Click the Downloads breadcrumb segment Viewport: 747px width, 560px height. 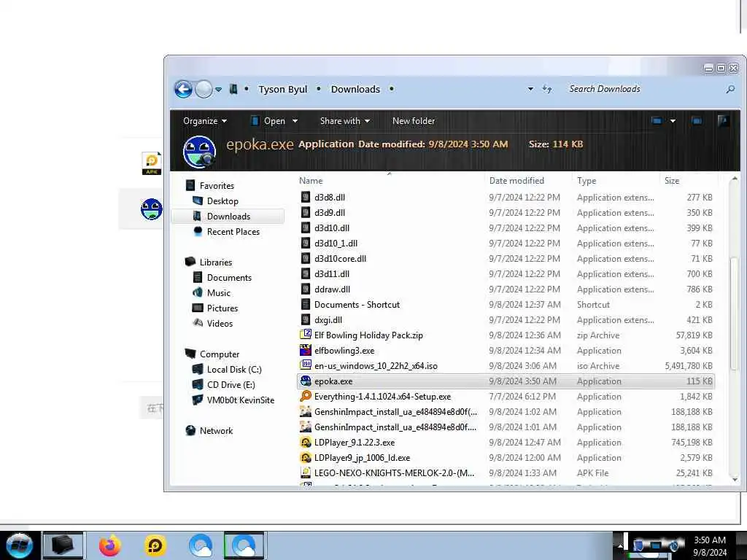355,89
